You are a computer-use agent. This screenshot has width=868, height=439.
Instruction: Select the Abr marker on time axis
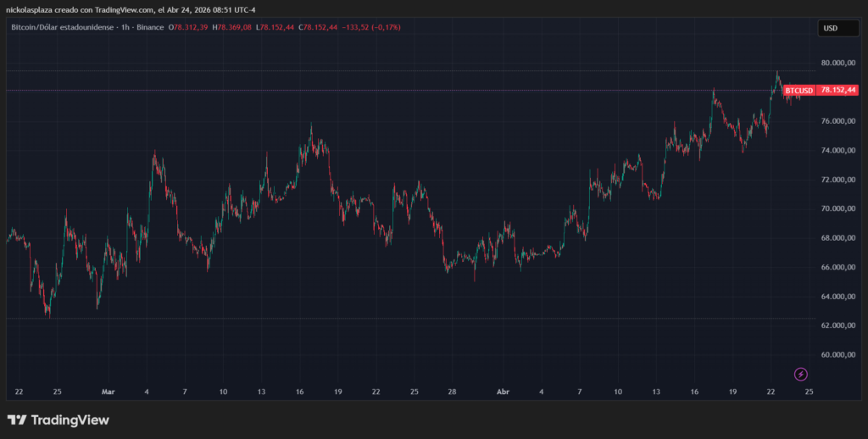pyautogui.click(x=503, y=392)
